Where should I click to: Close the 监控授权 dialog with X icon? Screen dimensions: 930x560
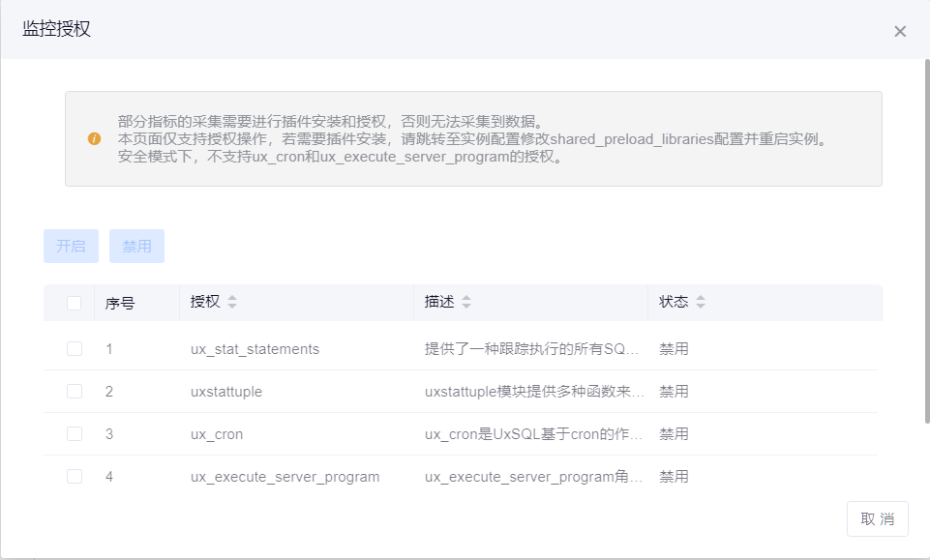pyautogui.click(x=900, y=31)
